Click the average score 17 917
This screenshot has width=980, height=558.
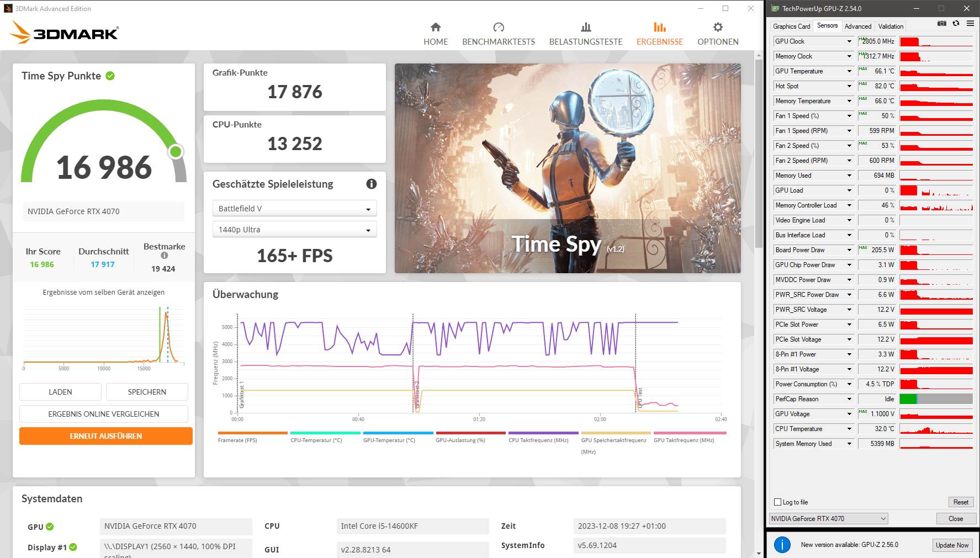pos(103,264)
